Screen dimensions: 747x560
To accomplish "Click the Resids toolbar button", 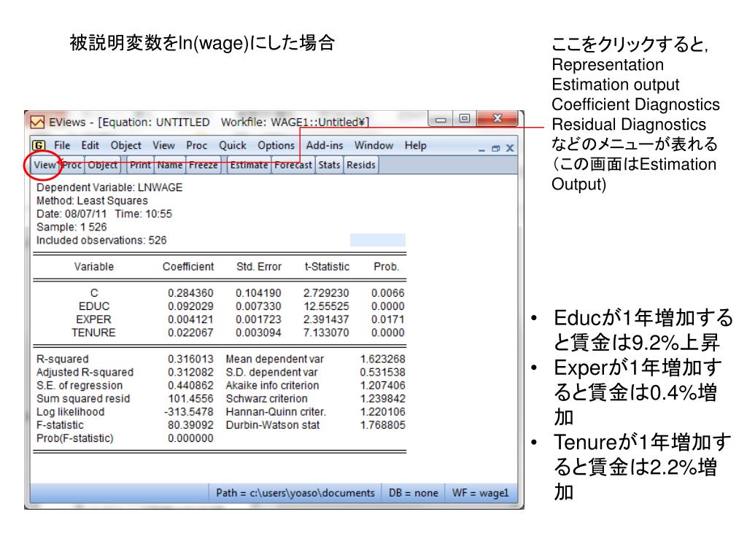I will [x=360, y=166].
